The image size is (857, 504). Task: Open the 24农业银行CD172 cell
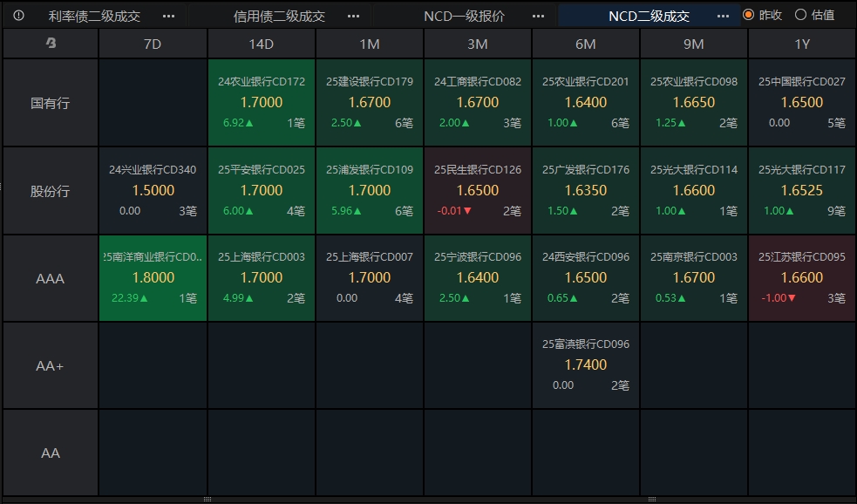click(262, 103)
